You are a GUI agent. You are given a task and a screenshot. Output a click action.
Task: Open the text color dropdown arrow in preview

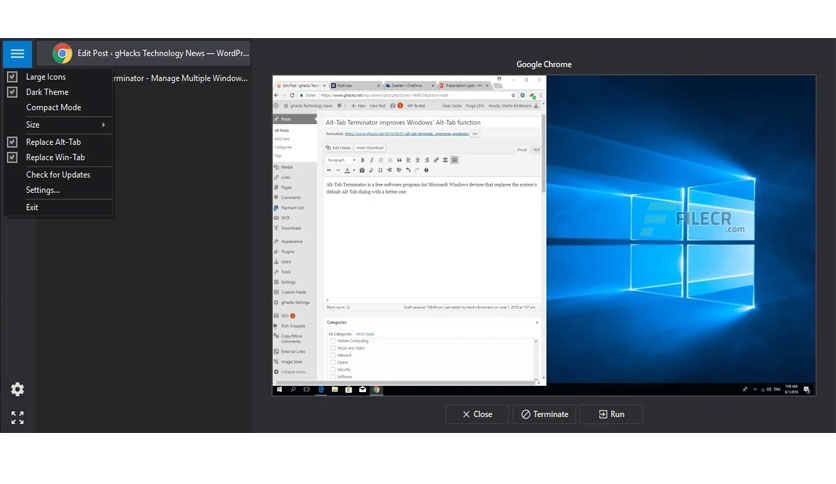(x=353, y=171)
